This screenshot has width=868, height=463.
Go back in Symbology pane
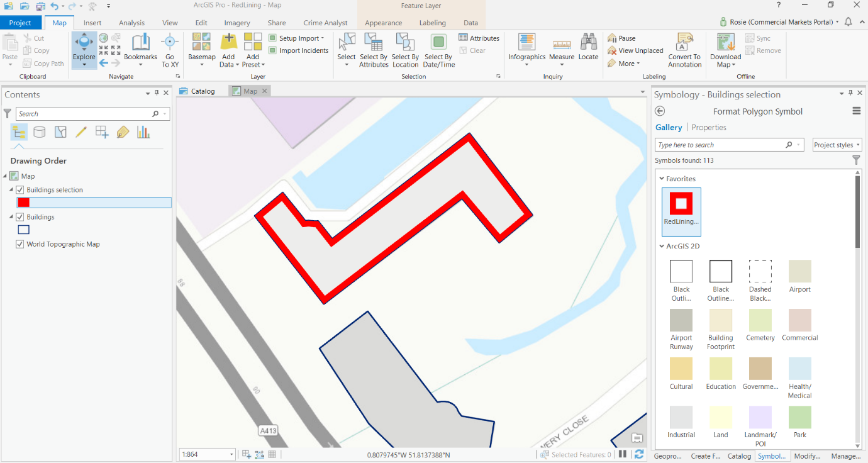pyautogui.click(x=660, y=111)
